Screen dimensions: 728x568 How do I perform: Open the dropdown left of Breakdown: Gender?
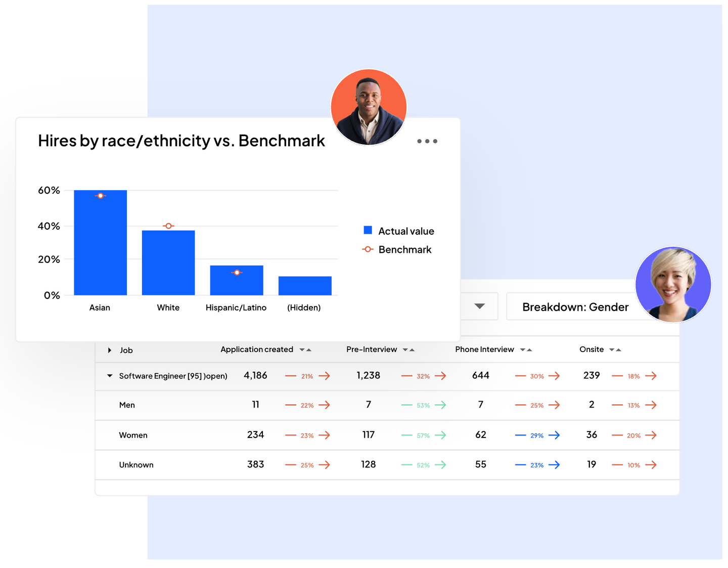[479, 306]
